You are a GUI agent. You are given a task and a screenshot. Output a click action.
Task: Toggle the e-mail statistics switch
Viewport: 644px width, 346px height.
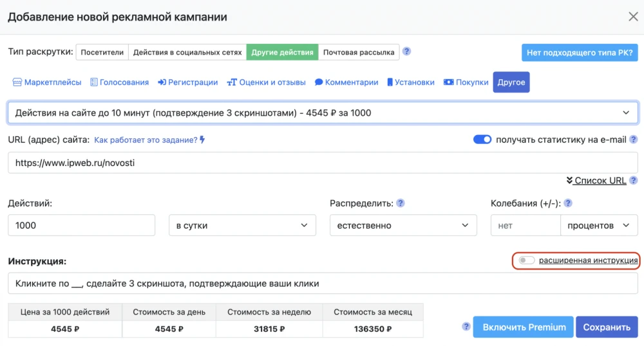coord(482,140)
